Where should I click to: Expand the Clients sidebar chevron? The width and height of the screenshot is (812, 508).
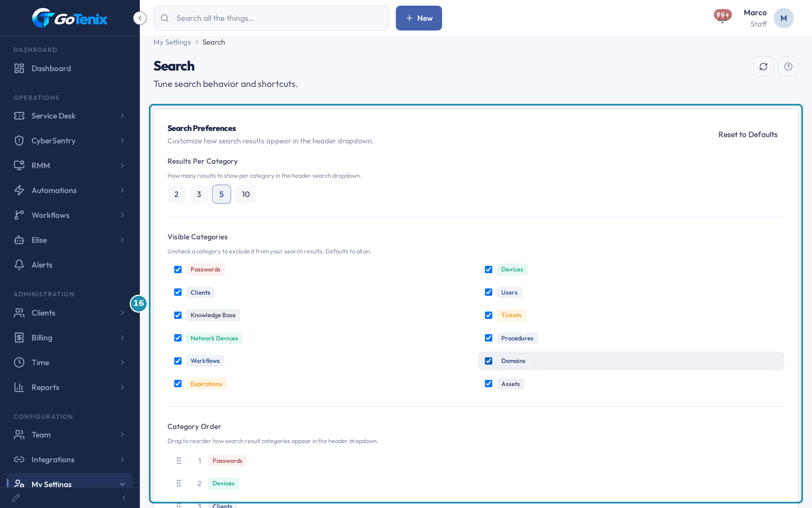coord(122,313)
